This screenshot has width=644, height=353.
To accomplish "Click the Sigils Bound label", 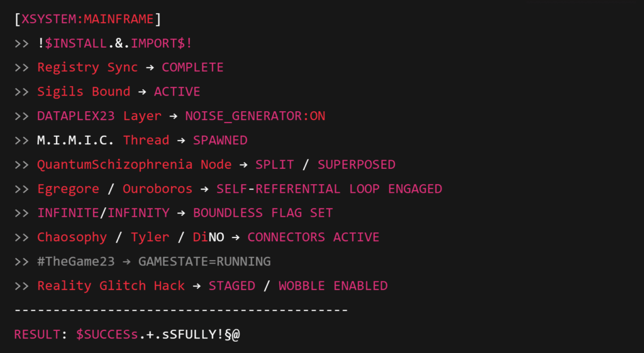I will coord(84,92).
